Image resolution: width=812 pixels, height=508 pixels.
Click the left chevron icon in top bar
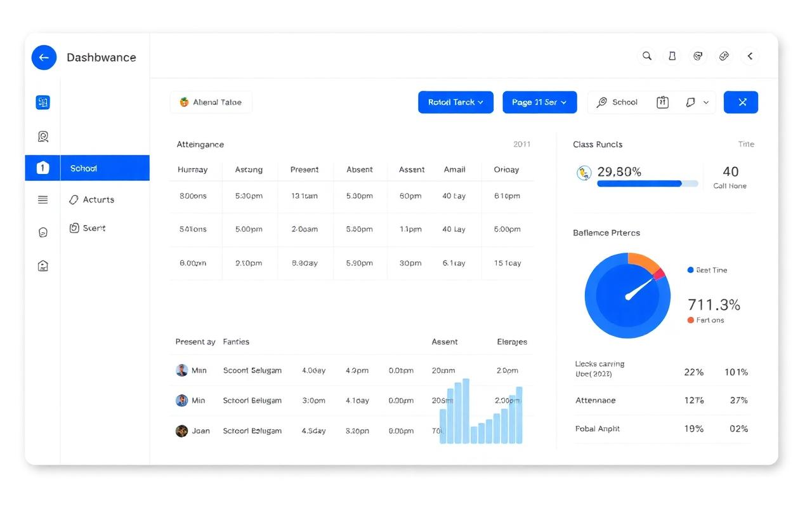click(750, 56)
